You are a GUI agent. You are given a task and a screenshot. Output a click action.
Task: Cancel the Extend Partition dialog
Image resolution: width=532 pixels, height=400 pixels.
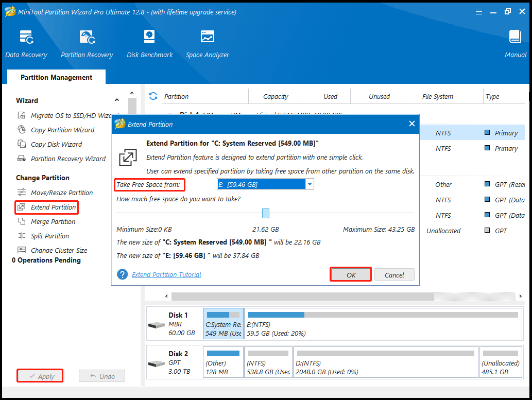394,275
